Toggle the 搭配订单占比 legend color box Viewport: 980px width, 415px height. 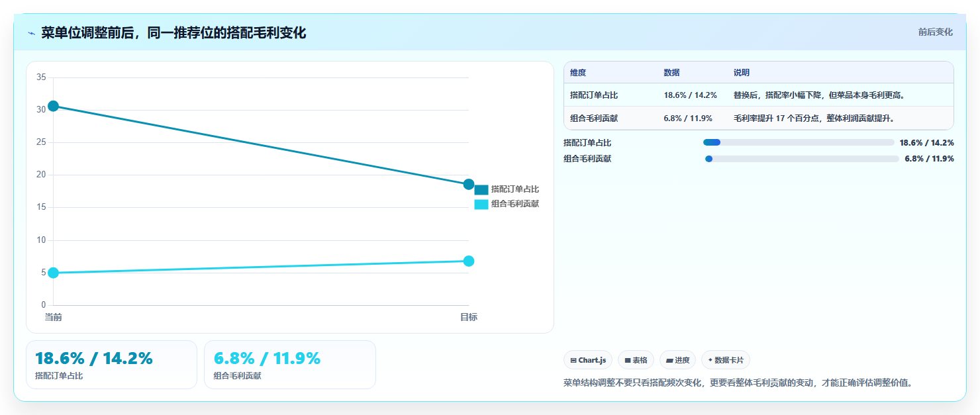pos(481,189)
